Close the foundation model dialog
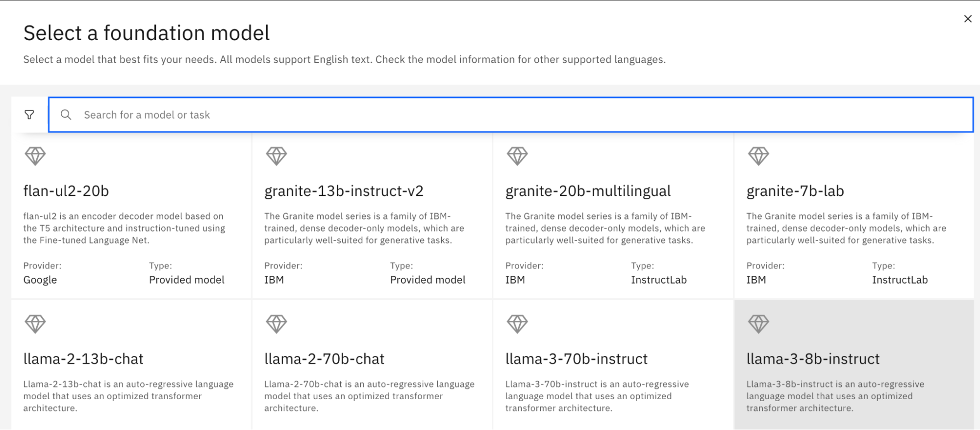The width and height of the screenshot is (980, 430). (x=967, y=19)
